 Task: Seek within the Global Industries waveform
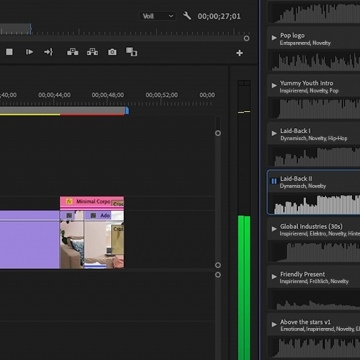(x=314, y=252)
